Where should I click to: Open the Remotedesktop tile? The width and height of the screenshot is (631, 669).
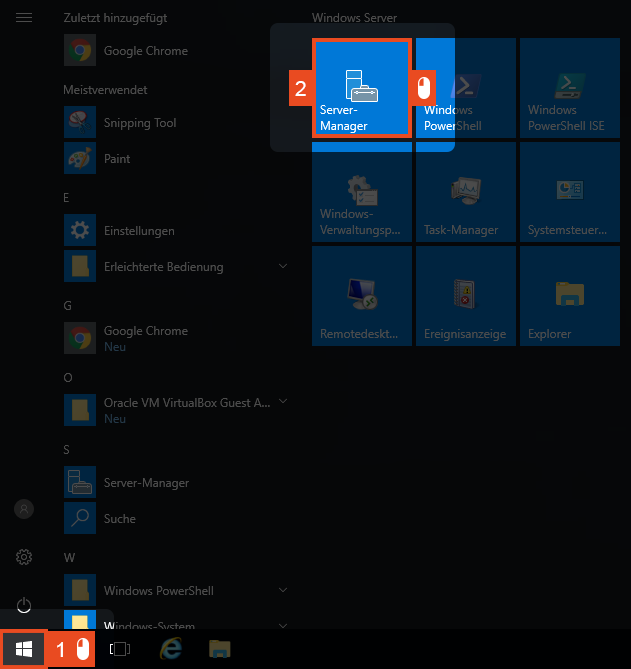pyautogui.click(x=362, y=296)
